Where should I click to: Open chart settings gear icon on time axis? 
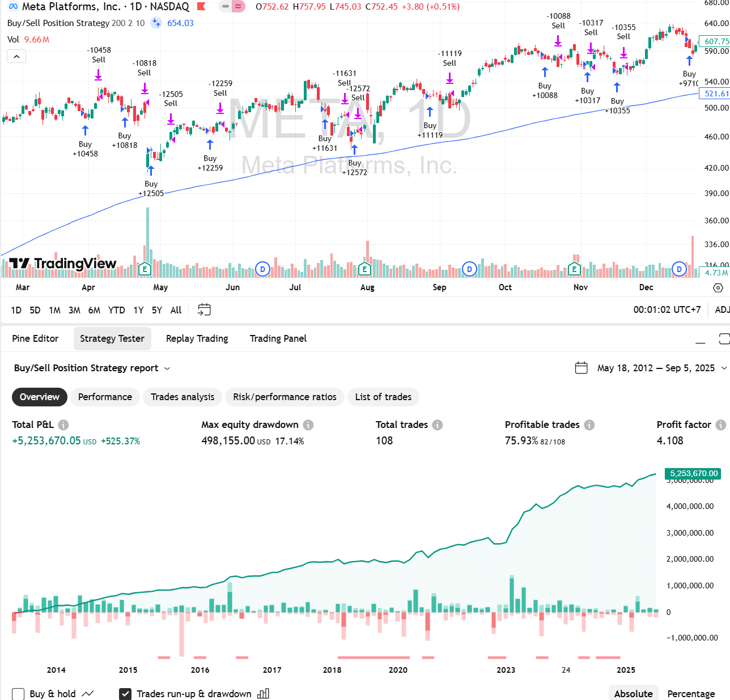click(718, 287)
